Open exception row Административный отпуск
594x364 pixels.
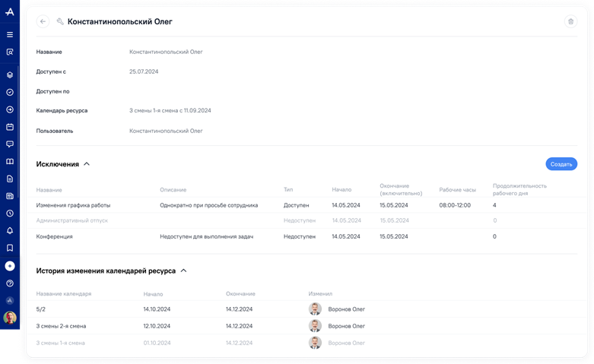[x=307, y=220]
